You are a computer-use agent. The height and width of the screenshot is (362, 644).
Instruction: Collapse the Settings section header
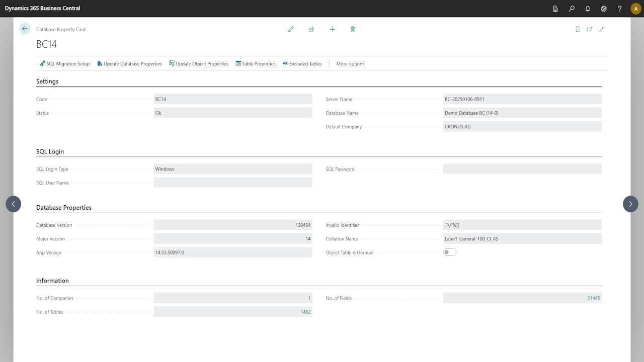(47, 81)
